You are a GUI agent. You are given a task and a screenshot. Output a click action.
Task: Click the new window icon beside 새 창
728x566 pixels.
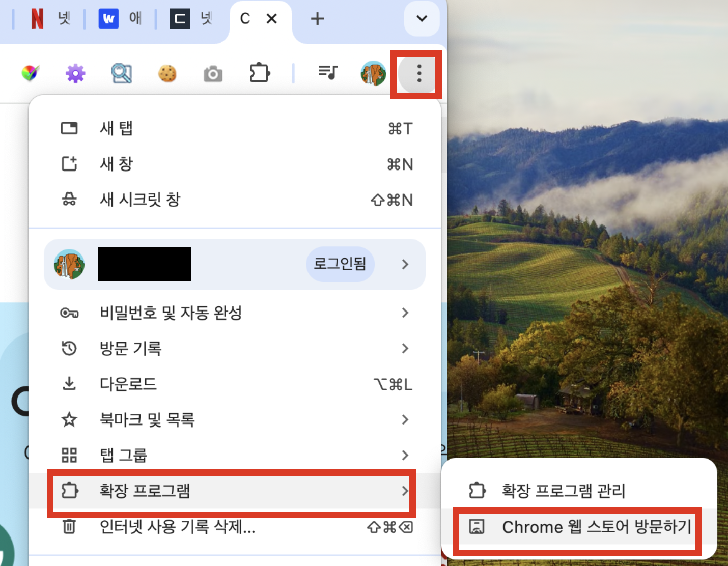pyautogui.click(x=69, y=163)
